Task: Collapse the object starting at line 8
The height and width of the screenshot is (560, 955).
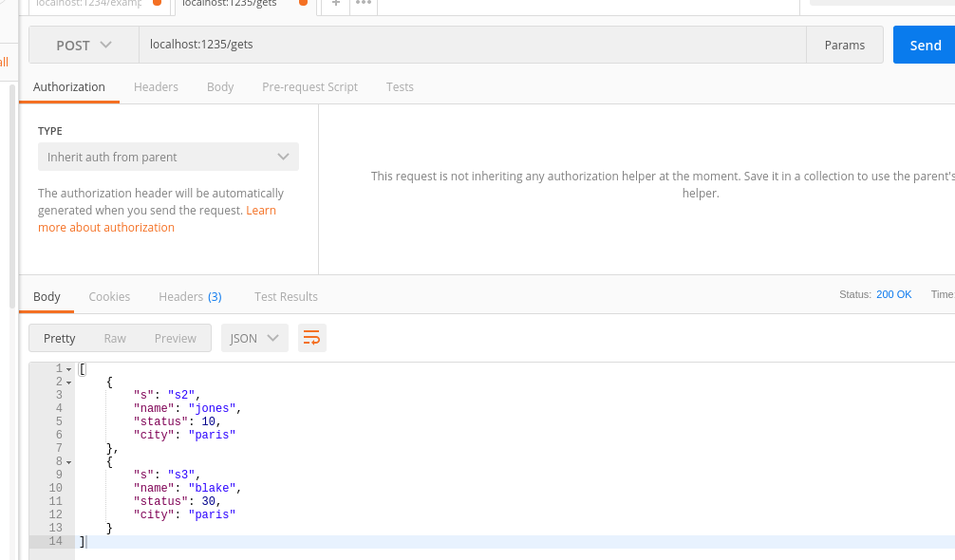Action: [68, 462]
